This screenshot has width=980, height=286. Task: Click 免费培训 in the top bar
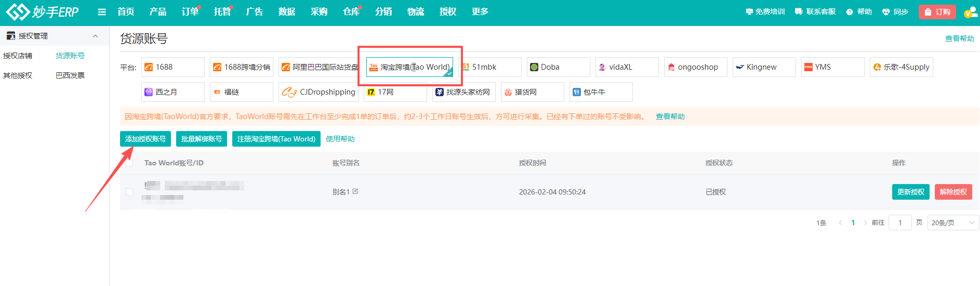(765, 11)
